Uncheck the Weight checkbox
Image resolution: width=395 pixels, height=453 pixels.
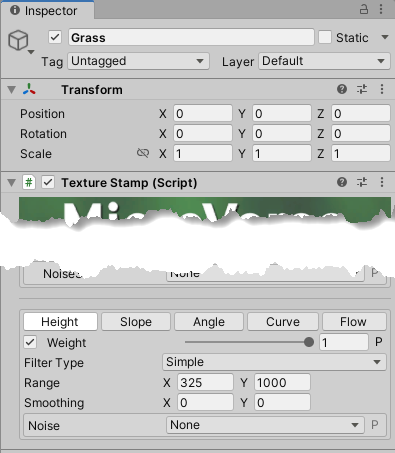[30, 342]
